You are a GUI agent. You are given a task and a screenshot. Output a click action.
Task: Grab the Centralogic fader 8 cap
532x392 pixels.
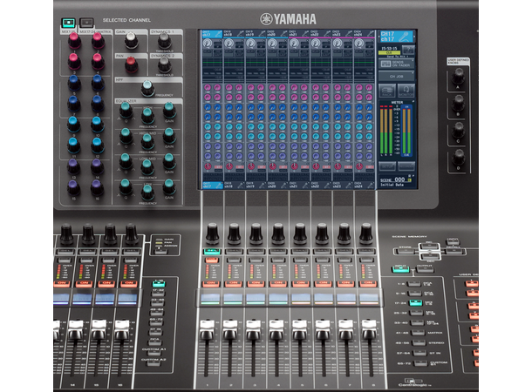(369, 329)
